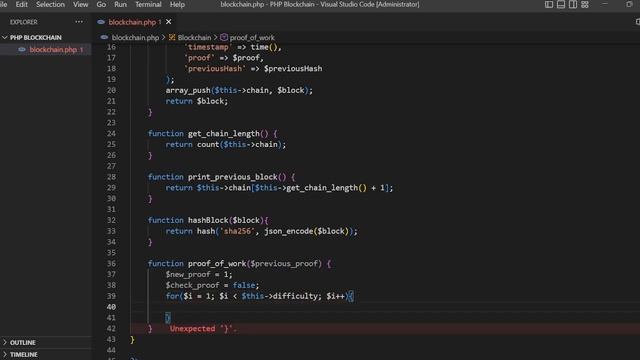Close the blockchain.php tab
Viewport: 640px width, 360px height.
point(169,22)
